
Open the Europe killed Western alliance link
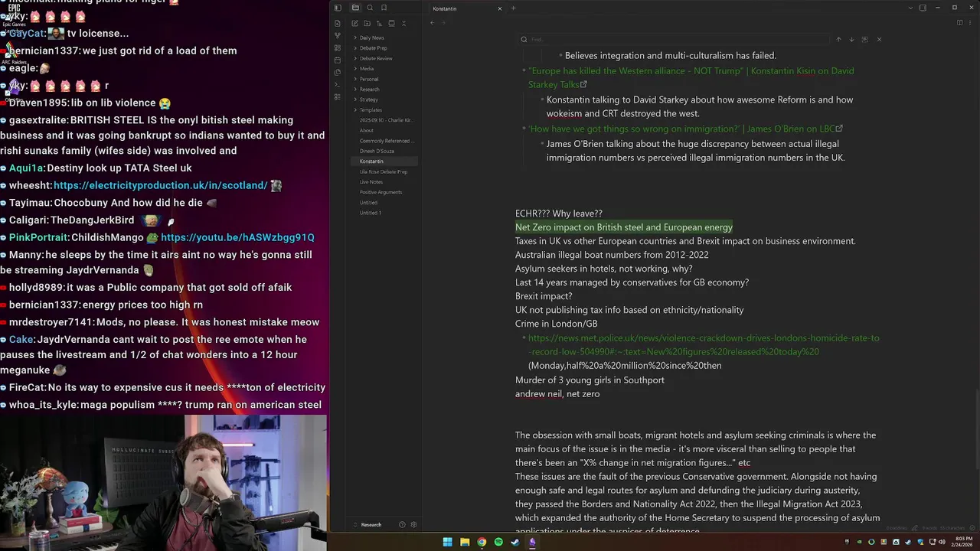pyautogui.click(x=691, y=77)
